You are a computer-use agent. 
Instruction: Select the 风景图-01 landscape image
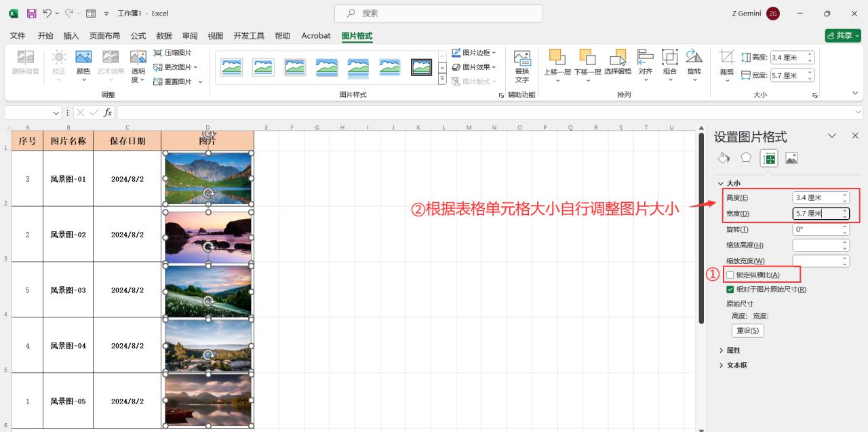[x=208, y=178]
